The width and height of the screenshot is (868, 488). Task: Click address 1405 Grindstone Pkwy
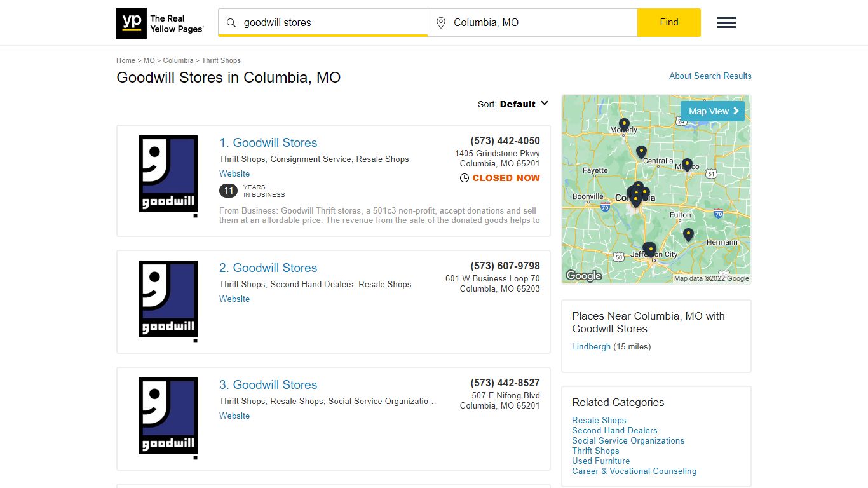(x=498, y=154)
